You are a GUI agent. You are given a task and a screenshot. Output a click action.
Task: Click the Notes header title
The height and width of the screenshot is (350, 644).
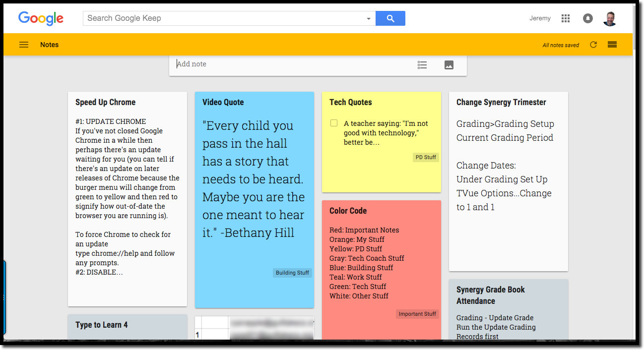point(50,45)
